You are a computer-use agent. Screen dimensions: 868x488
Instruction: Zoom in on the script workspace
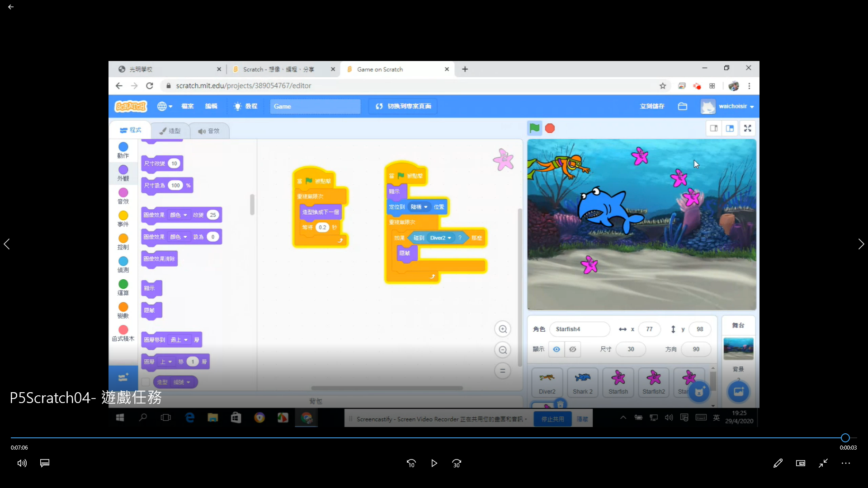[503, 329]
